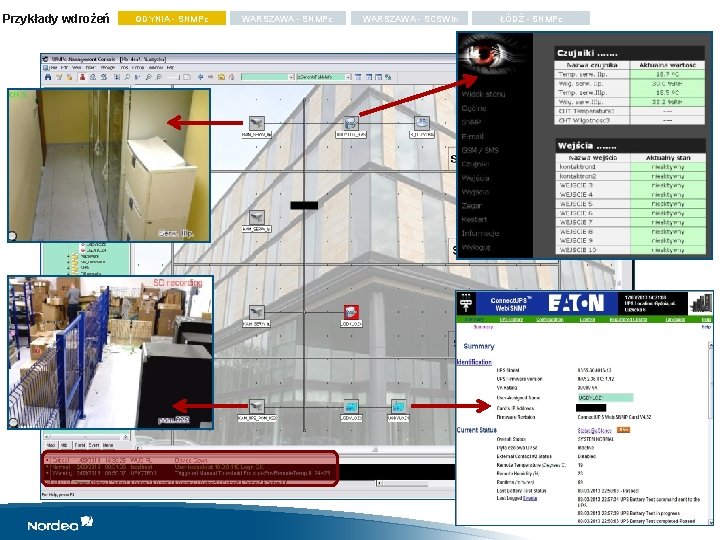Click Wyloguj in the device sidebar
Viewport: 720px width, 540px height.
(476, 247)
